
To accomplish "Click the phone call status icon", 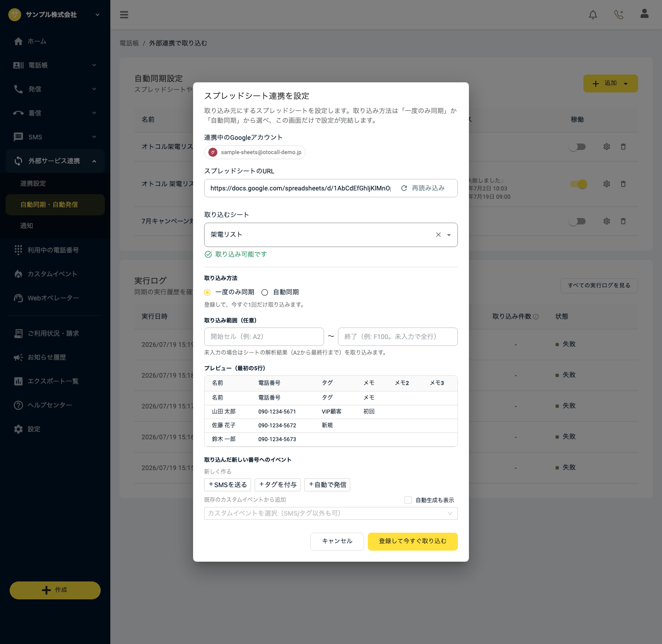I will coord(619,15).
